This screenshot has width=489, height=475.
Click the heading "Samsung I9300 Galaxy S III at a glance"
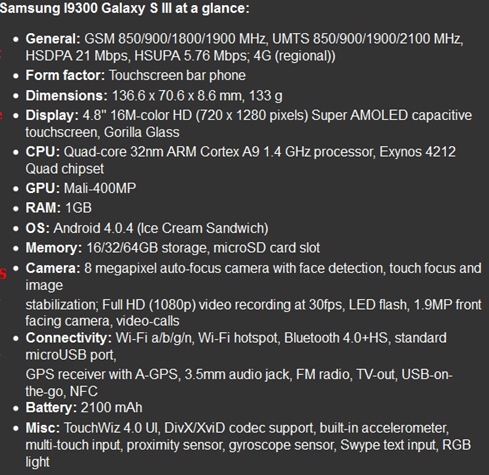[x=124, y=9]
